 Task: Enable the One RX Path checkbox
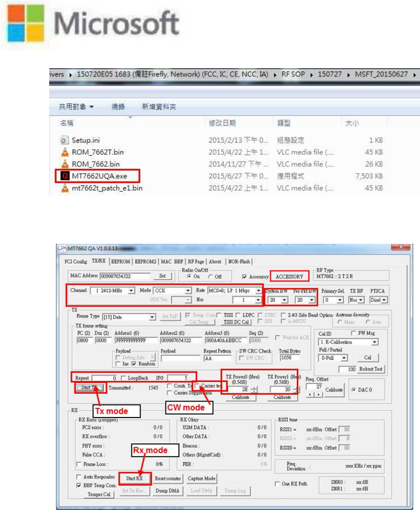pos(277,484)
